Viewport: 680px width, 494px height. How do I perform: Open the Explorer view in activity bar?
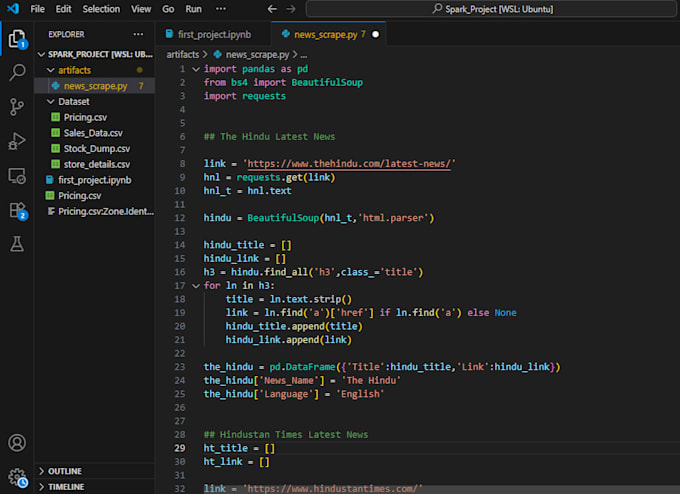[17, 39]
